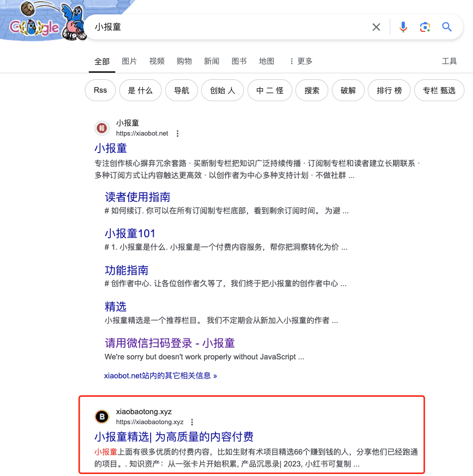
Task: Open the 读者使用指南 sitelink
Action: pyautogui.click(x=137, y=197)
